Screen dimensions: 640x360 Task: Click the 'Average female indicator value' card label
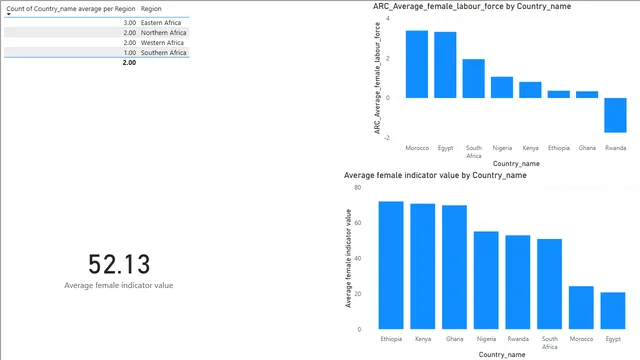(119, 285)
